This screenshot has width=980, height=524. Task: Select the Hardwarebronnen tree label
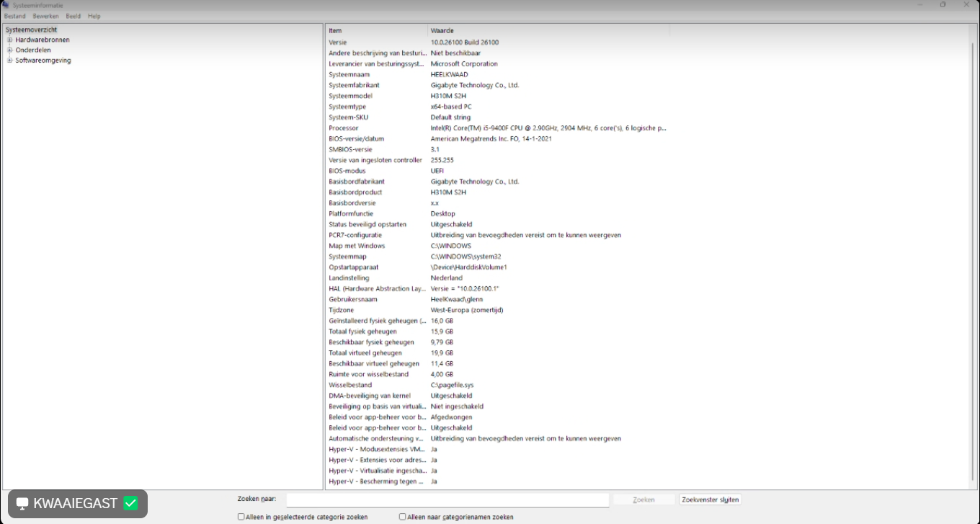click(43, 40)
